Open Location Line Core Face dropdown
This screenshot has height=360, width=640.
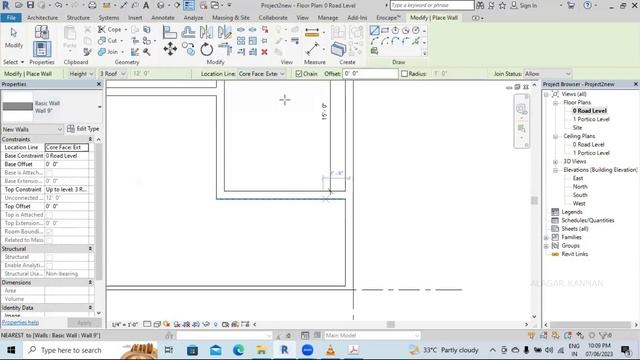click(262, 74)
